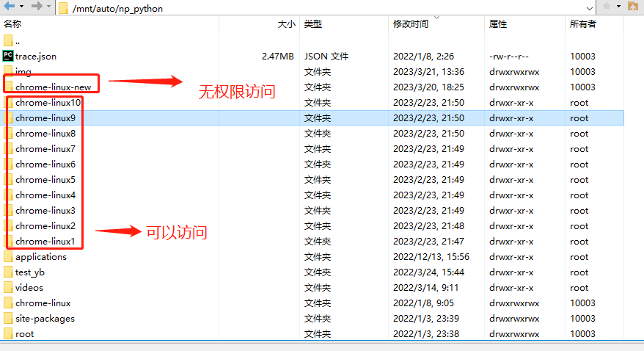Viewport: 644px width, 351px height.
Task: Click the back navigation arrow
Action: pyautogui.click(x=9, y=6)
